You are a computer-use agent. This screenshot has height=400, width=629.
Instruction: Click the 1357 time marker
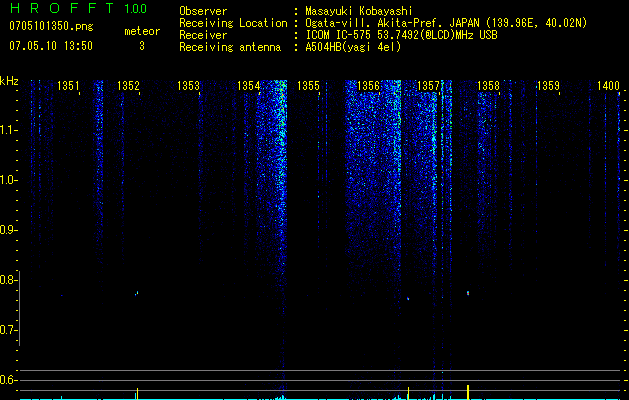428,86
